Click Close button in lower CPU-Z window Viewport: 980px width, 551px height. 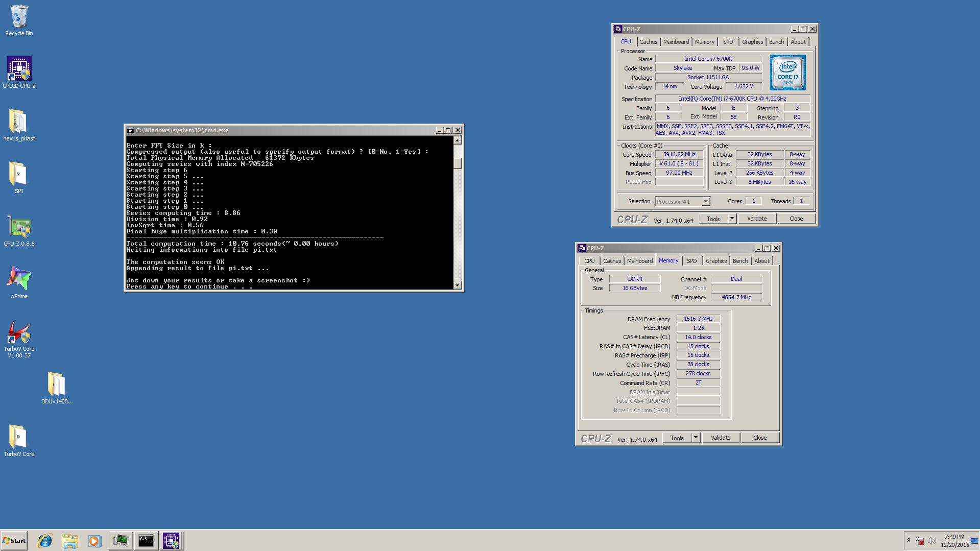[760, 438]
